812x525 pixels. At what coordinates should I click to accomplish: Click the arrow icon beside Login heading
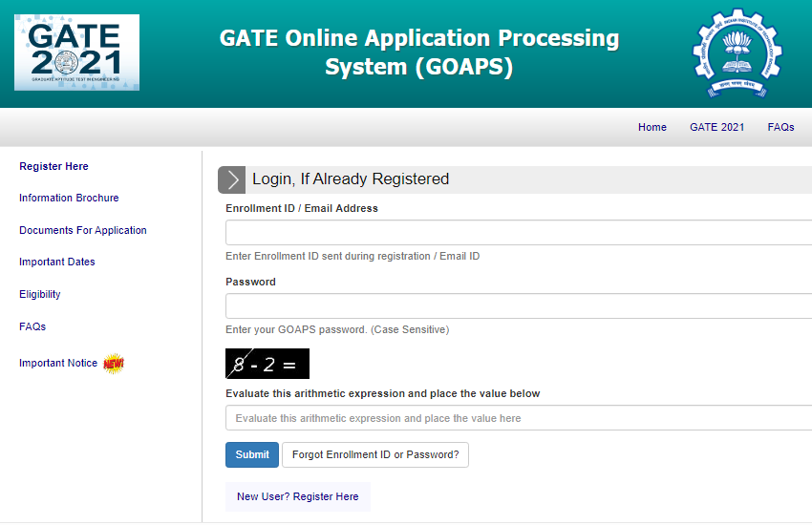(x=231, y=180)
